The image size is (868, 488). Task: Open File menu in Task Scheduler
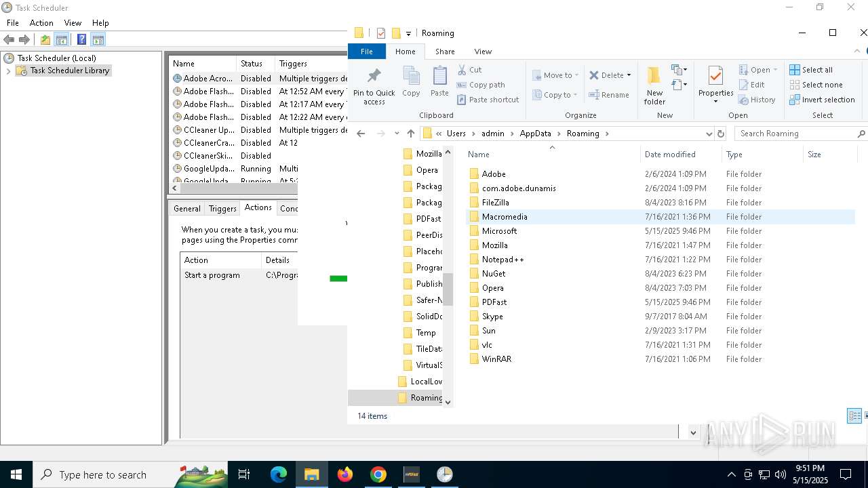pyautogui.click(x=13, y=23)
